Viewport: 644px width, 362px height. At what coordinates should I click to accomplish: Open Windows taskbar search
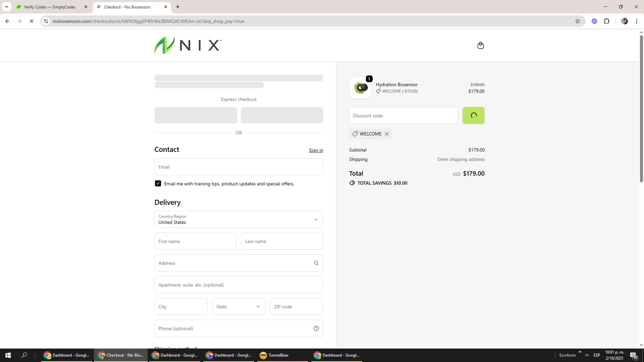(x=24, y=355)
